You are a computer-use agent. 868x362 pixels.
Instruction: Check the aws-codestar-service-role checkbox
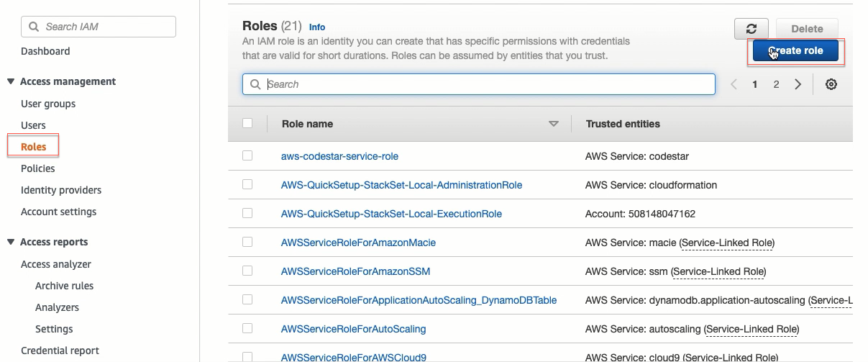coord(247,155)
